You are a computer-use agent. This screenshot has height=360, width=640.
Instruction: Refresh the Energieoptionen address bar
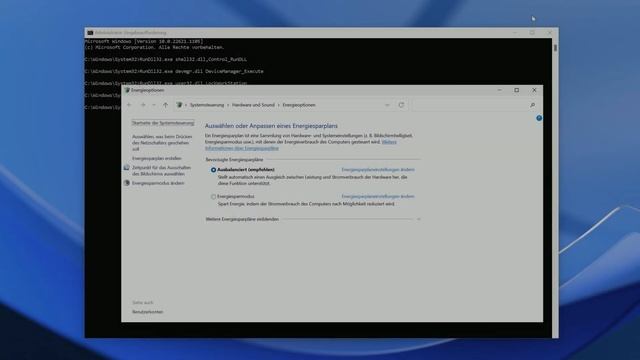(x=401, y=105)
